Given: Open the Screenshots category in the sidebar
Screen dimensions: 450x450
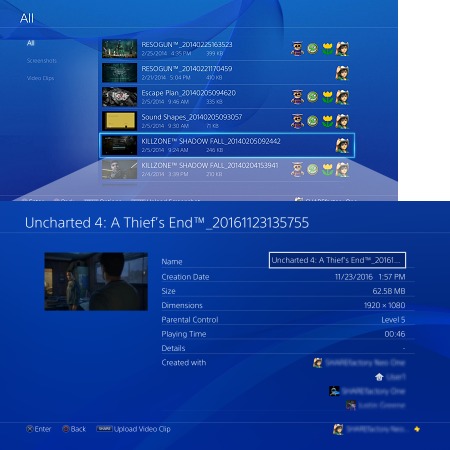Looking at the screenshot, I should [42, 61].
